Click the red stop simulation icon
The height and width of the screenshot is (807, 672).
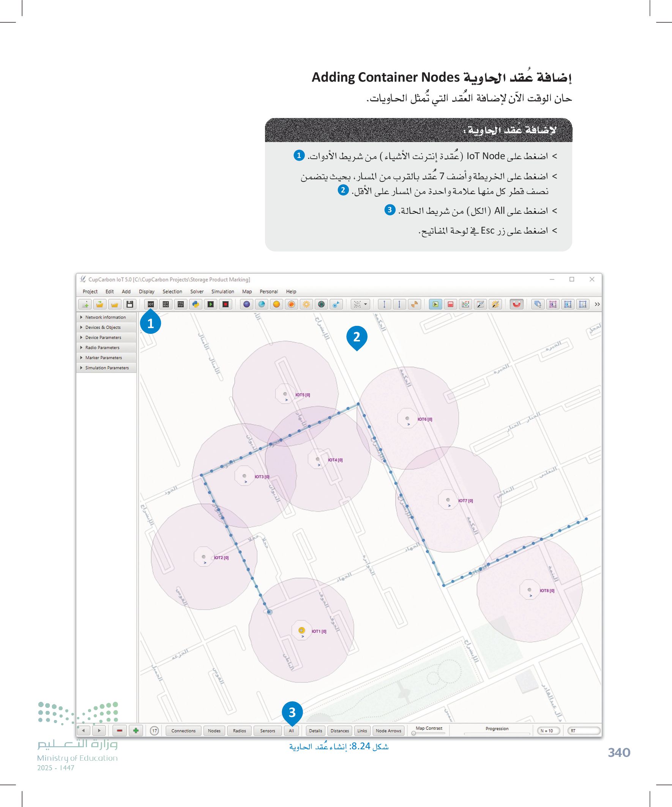pos(226,304)
